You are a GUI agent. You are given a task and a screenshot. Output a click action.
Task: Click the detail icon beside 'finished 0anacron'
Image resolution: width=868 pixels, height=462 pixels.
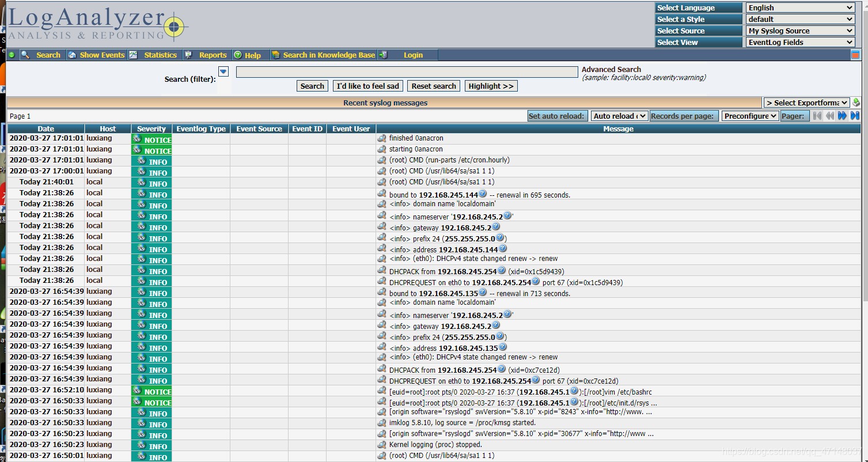[x=381, y=138]
